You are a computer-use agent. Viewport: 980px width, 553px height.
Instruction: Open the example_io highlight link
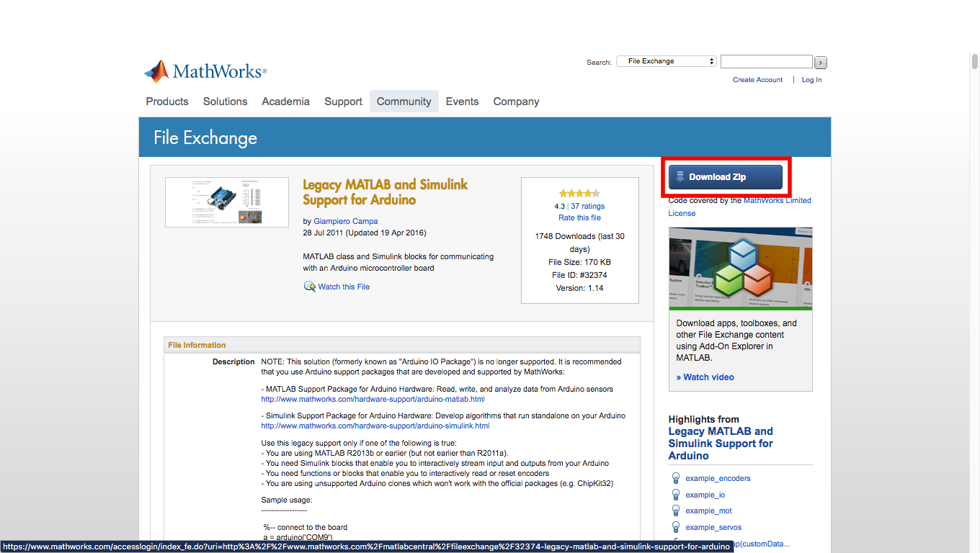pyautogui.click(x=705, y=495)
